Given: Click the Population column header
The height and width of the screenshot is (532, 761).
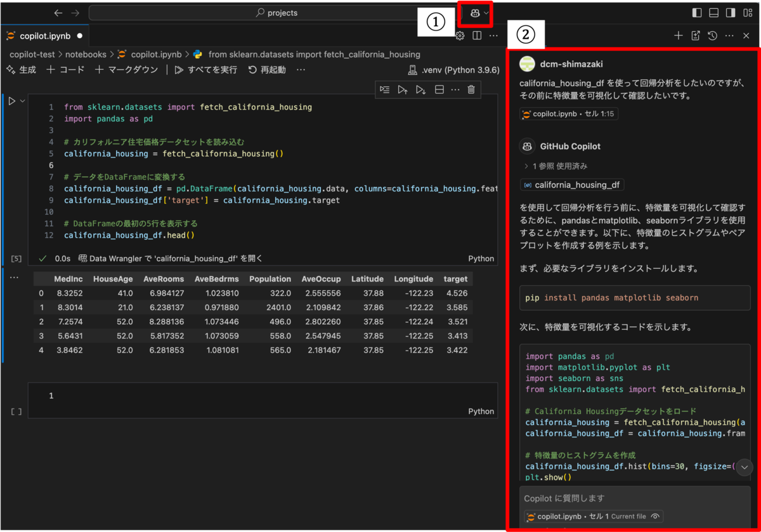Looking at the screenshot, I should coord(270,279).
